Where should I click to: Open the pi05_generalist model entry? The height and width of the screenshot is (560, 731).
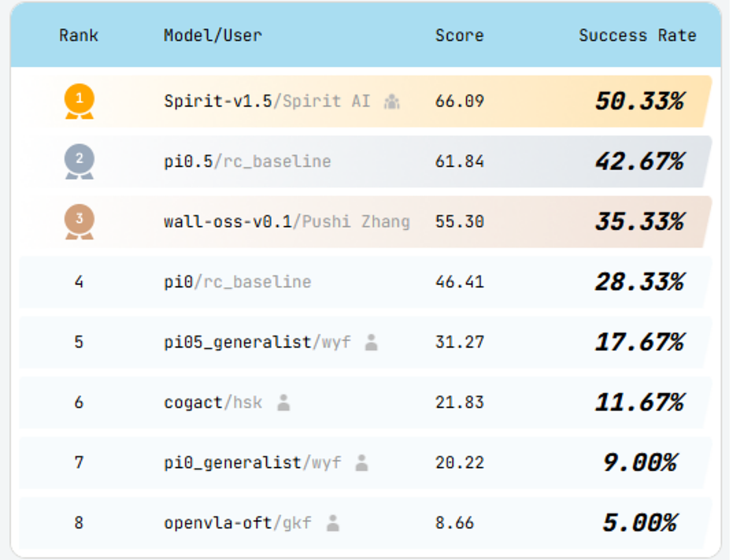coord(258,342)
